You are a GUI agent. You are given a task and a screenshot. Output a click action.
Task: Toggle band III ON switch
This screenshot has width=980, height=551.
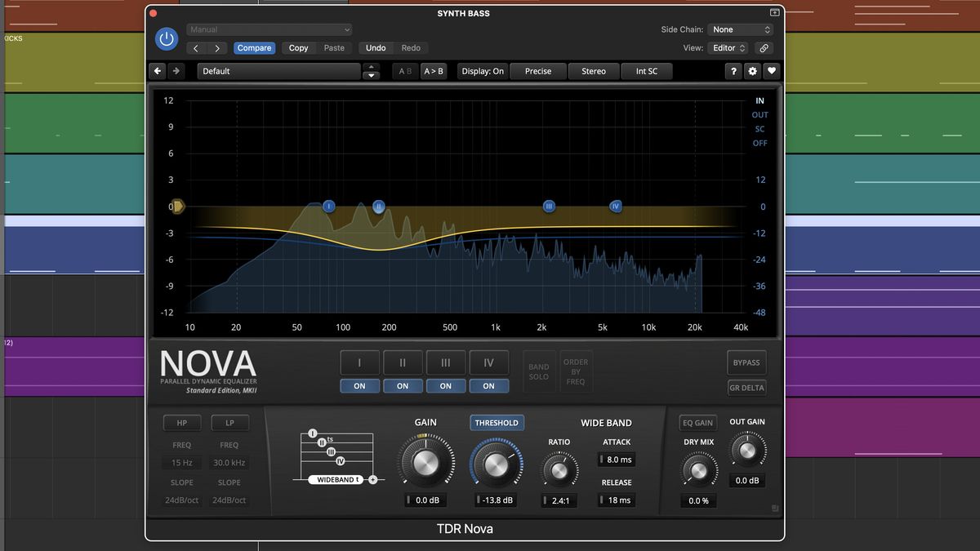pyautogui.click(x=445, y=386)
